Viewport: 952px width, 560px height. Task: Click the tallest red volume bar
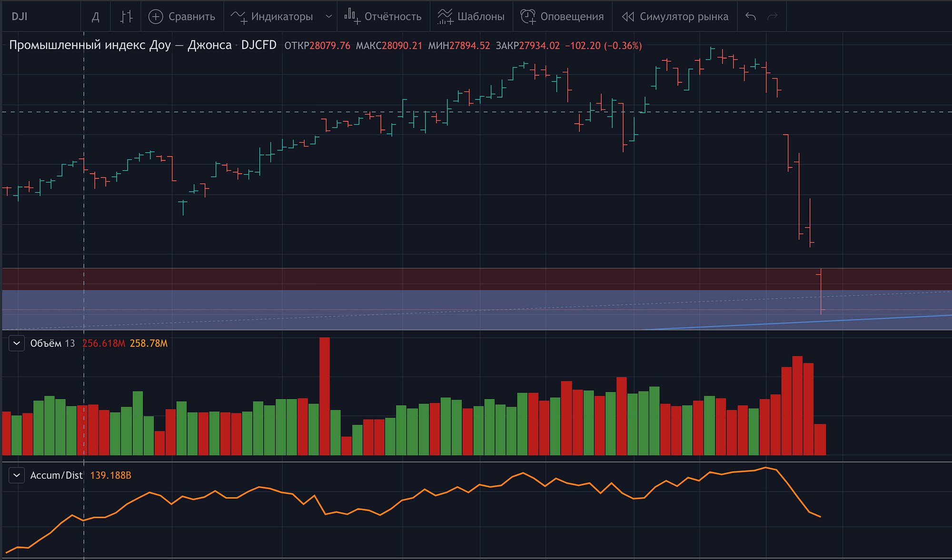(x=325, y=396)
